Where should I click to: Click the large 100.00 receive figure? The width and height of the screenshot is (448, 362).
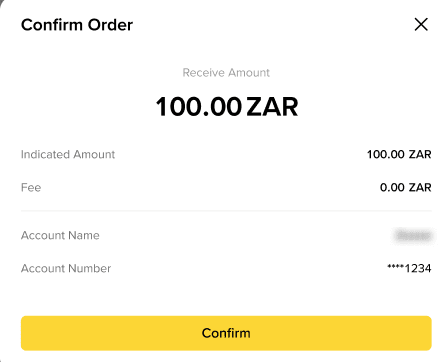tap(198, 107)
